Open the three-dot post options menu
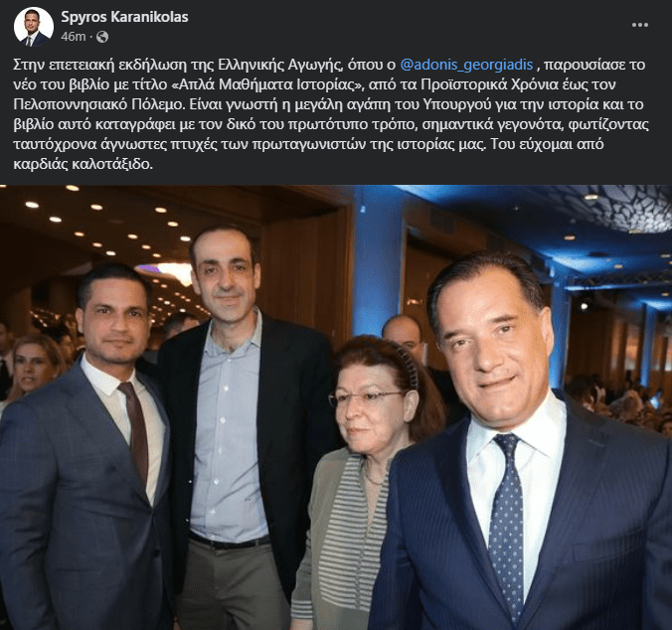Screen dimensions: 672x630 (640, 25)
